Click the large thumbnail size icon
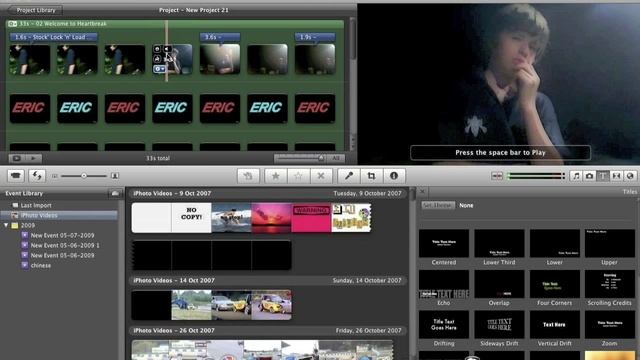640x360 pixels. click(x=115, y=176)
